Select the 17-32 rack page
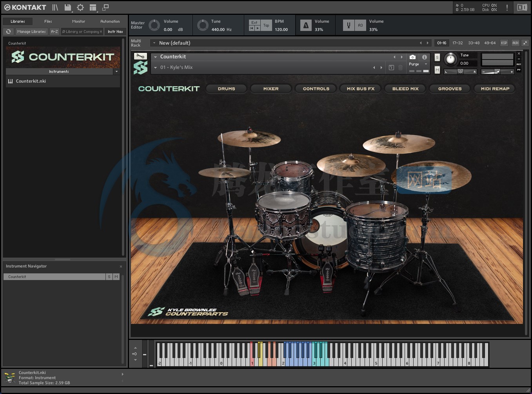Screen dimensions: 532x394 (458, 43)
